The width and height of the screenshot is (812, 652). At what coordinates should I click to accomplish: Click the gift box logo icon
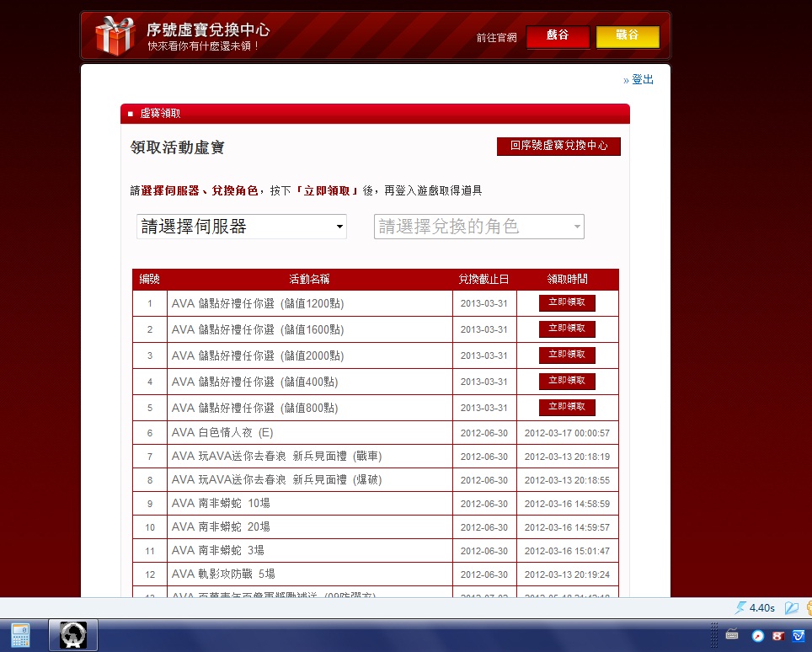click(x=115, y=35)
